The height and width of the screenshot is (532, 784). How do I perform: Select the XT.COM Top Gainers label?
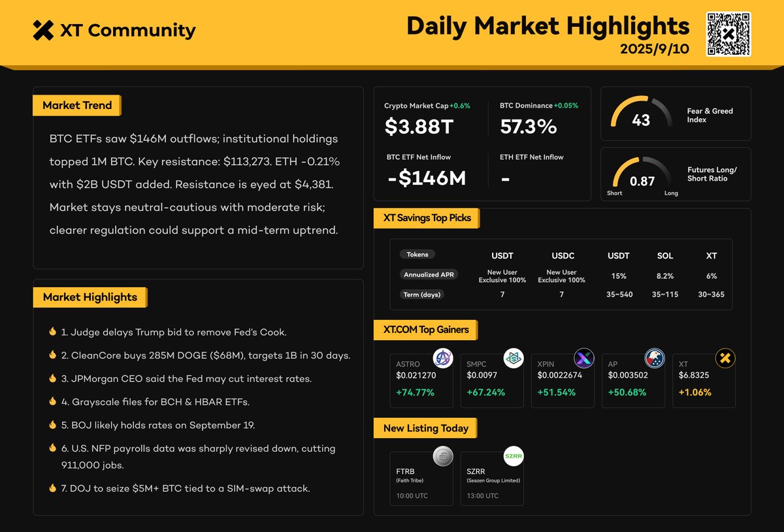pyautogui.click(x=426, y=330)
